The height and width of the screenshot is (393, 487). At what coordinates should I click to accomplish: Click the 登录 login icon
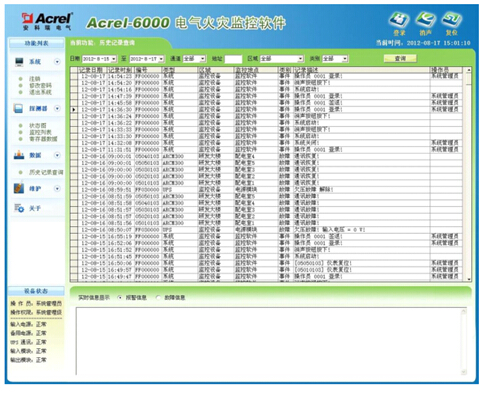[399, 20]
